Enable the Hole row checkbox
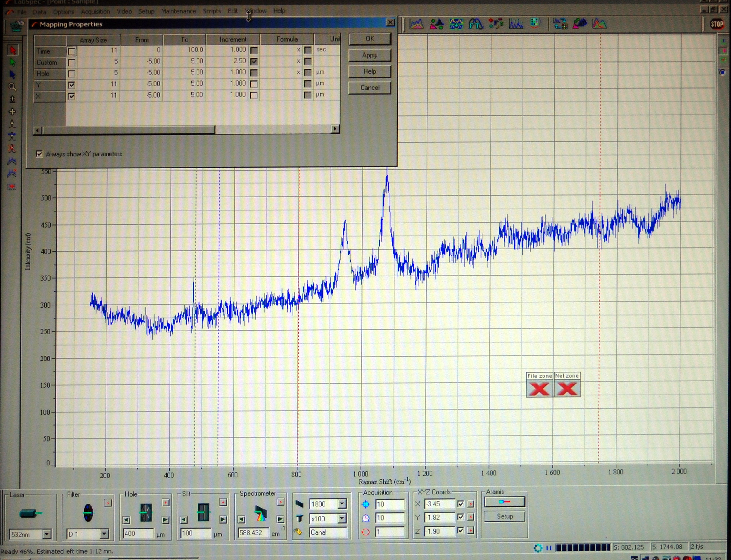Screen dimensions: 731x560 click(x=72, y=74)
